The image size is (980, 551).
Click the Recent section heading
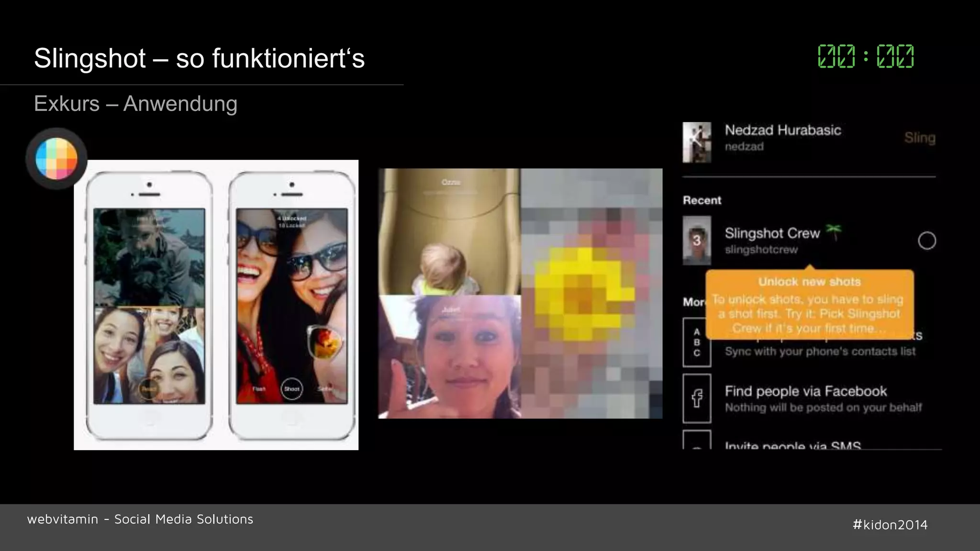point(702,200)
